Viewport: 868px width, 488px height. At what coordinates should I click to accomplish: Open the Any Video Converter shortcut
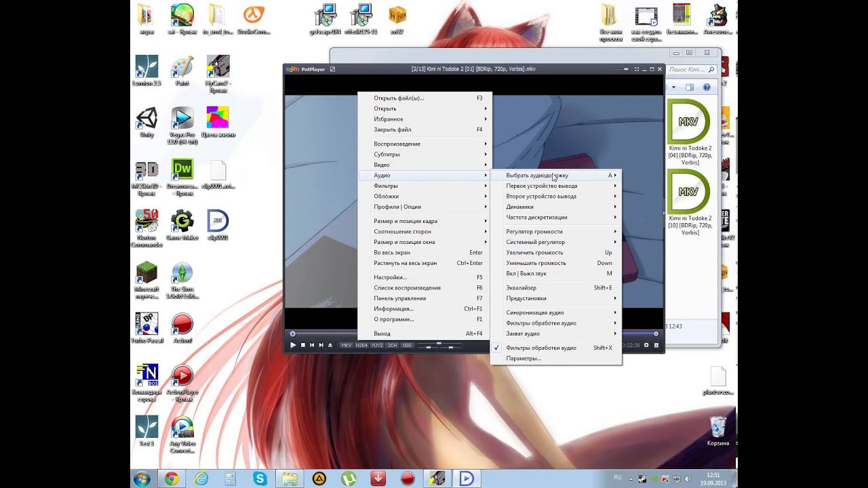click(182, 434)
